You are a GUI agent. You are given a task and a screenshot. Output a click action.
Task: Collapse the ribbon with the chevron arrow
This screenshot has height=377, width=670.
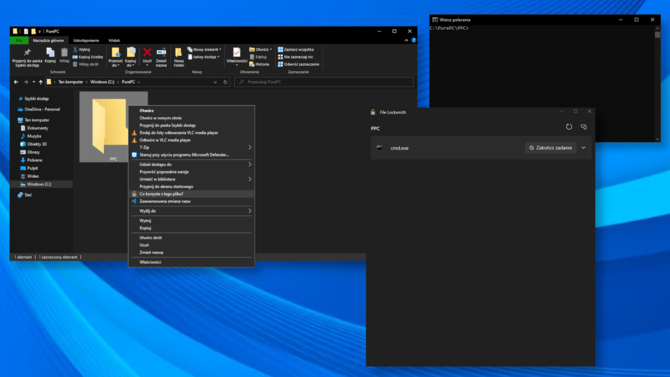tap(406, 40)
